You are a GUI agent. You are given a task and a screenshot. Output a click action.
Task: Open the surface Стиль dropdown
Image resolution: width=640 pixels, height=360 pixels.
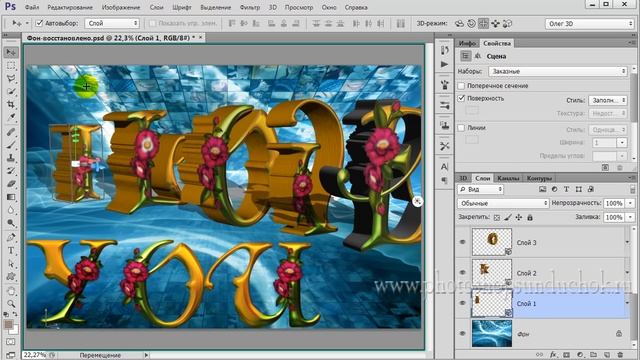pyautogui.click(x=607, y=100)
